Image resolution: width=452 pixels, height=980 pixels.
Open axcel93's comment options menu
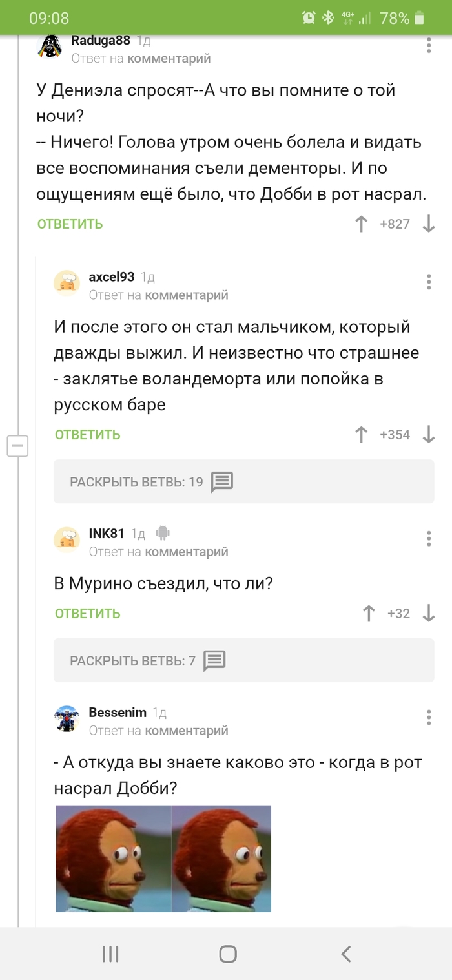tap(428, 282)
